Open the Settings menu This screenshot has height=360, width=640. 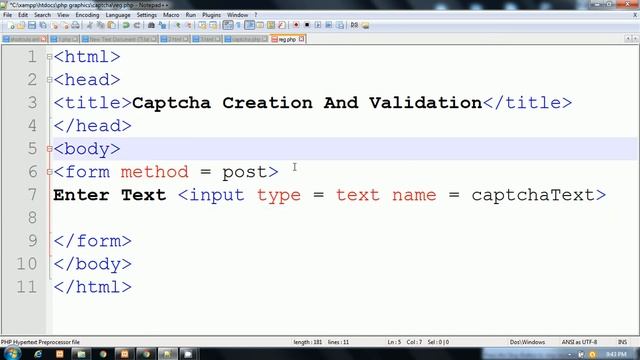(x=147, y=15)
